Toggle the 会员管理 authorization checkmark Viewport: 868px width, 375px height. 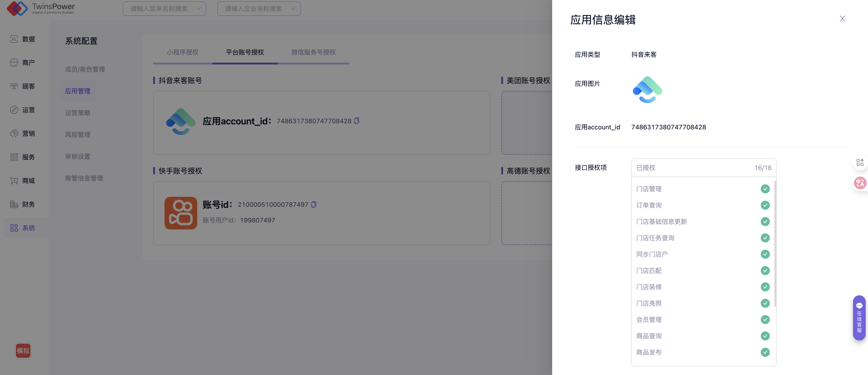765,319
